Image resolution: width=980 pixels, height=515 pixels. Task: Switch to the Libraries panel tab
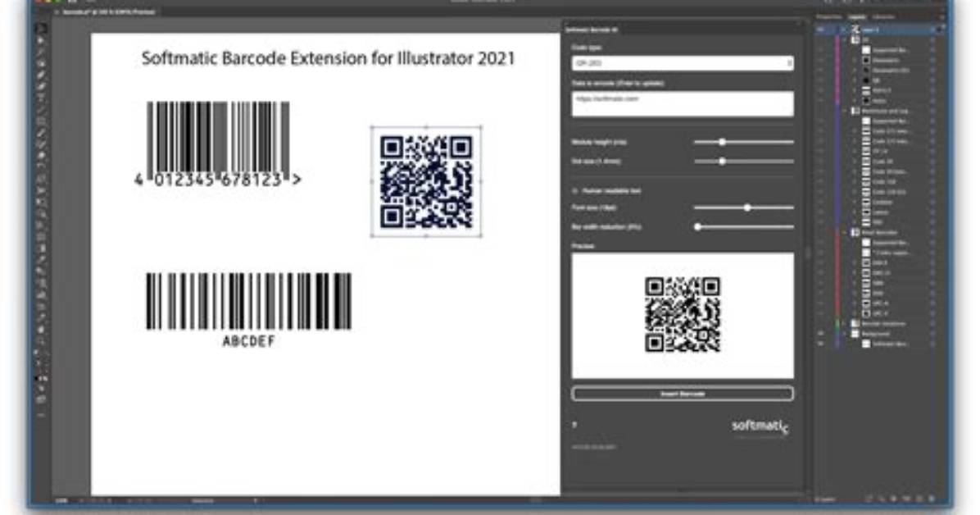[x=883, y=17]
